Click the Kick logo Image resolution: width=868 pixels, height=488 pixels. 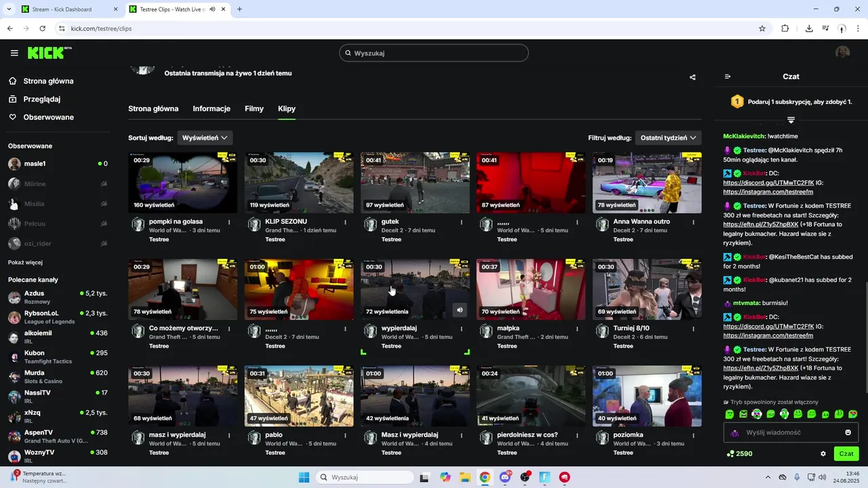pyautogui.click(x=50, y=53)
